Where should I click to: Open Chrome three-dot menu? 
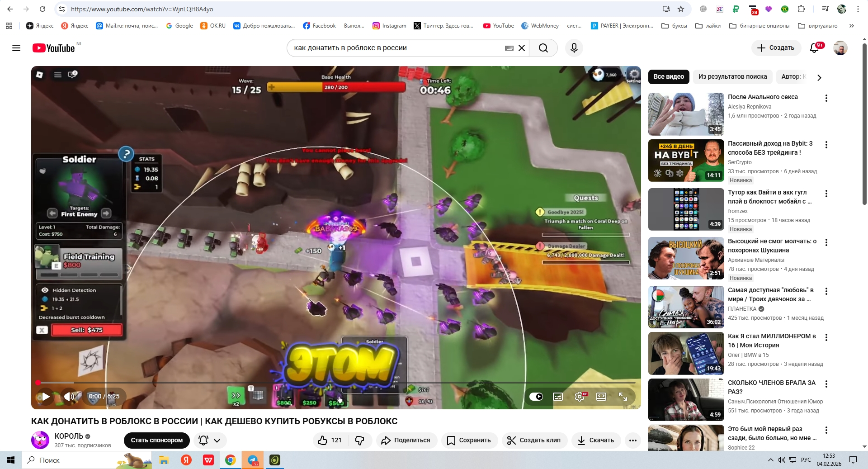click(858, 9)
